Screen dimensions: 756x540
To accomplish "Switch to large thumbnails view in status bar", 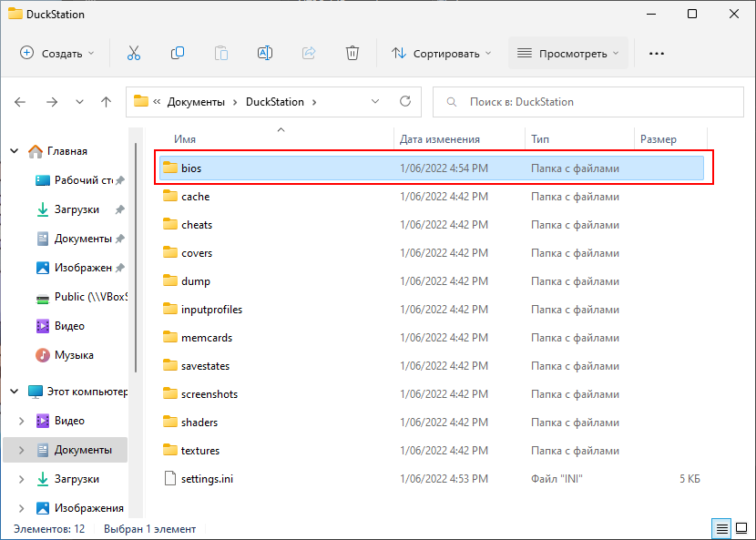I will tap(741, 529).
